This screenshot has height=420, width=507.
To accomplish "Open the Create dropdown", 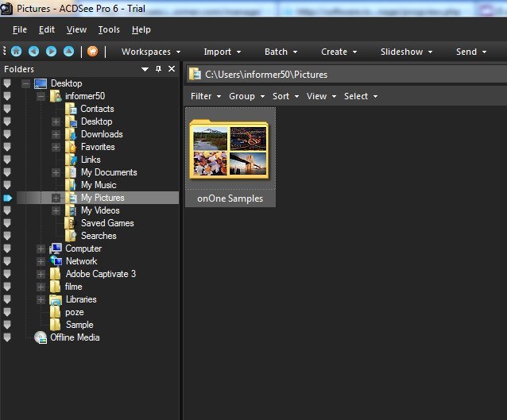I will click(339, 52).
